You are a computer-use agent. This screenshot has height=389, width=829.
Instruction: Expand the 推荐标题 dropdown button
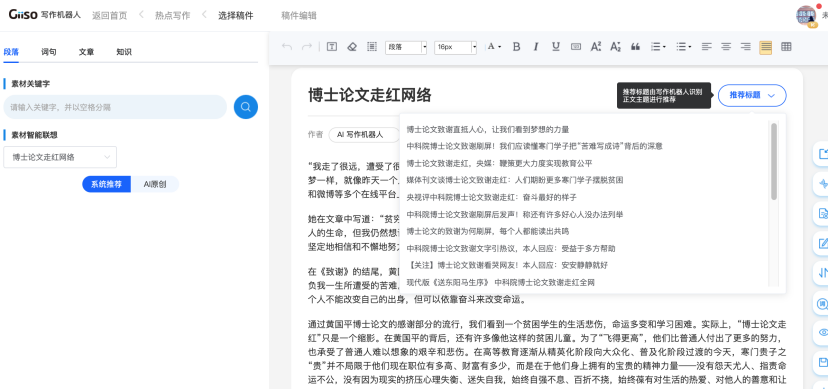coord(752,95)
